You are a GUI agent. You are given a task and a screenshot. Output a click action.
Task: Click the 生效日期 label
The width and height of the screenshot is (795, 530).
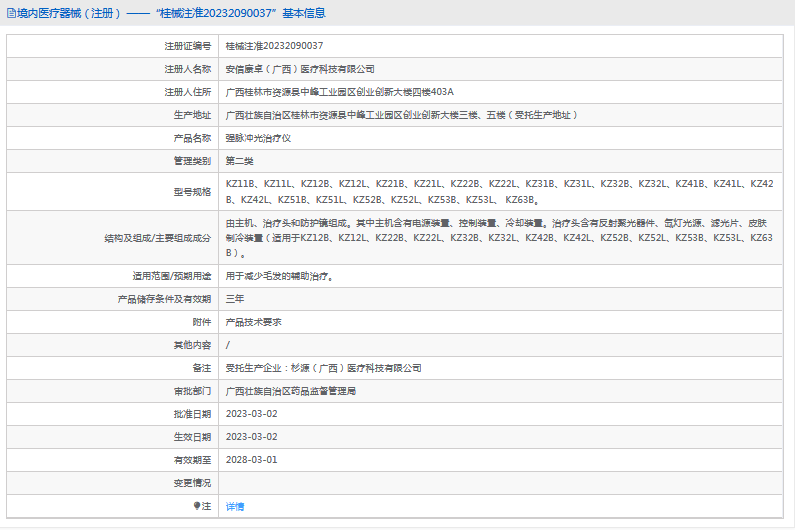[192, 437]
